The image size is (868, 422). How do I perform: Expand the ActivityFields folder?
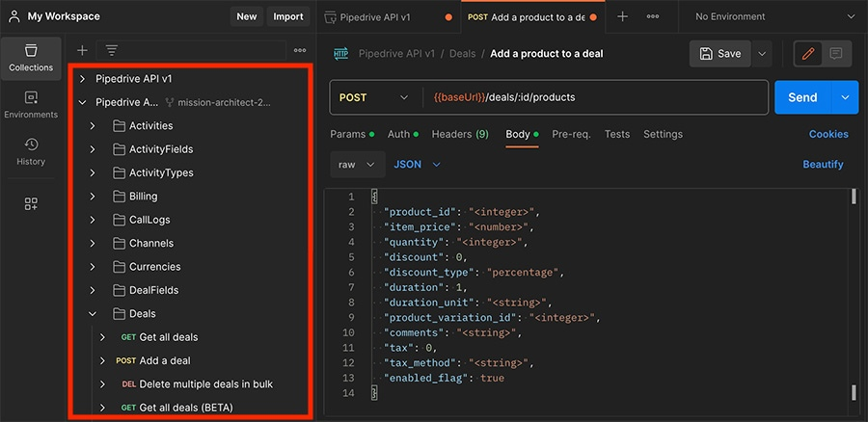(93, 149)
